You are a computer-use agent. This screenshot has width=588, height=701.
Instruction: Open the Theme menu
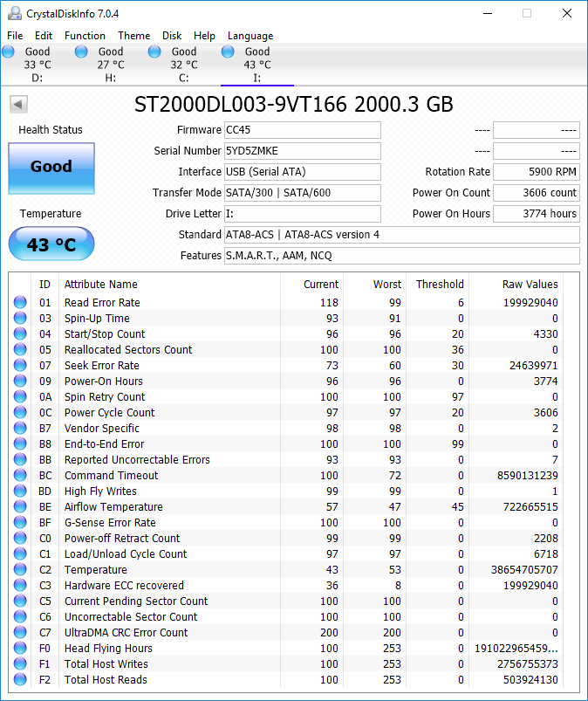tap(134, 36)
